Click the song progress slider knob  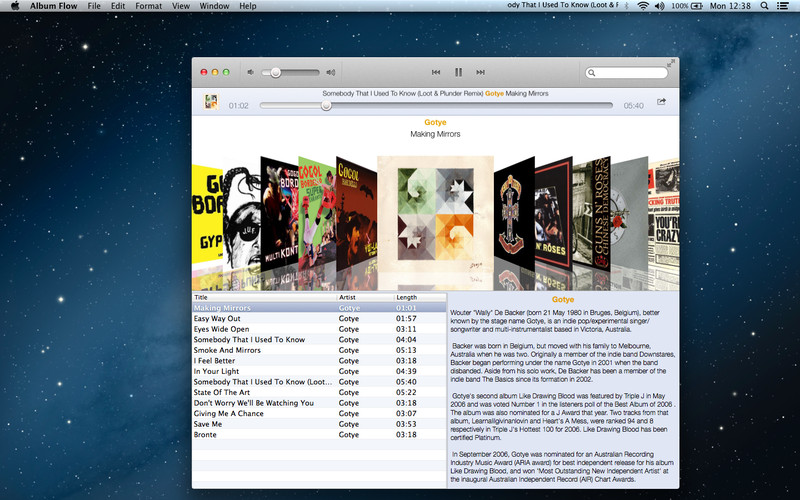(x=326, y=106)
